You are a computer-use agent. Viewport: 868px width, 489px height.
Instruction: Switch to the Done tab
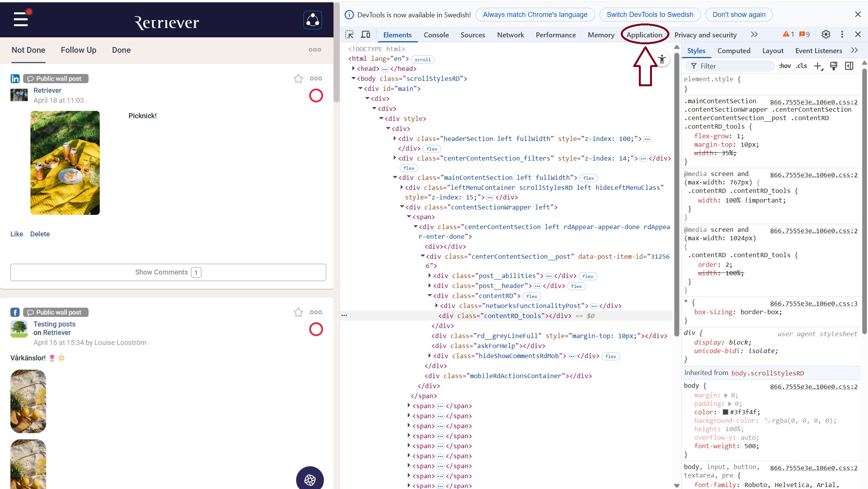121,50
